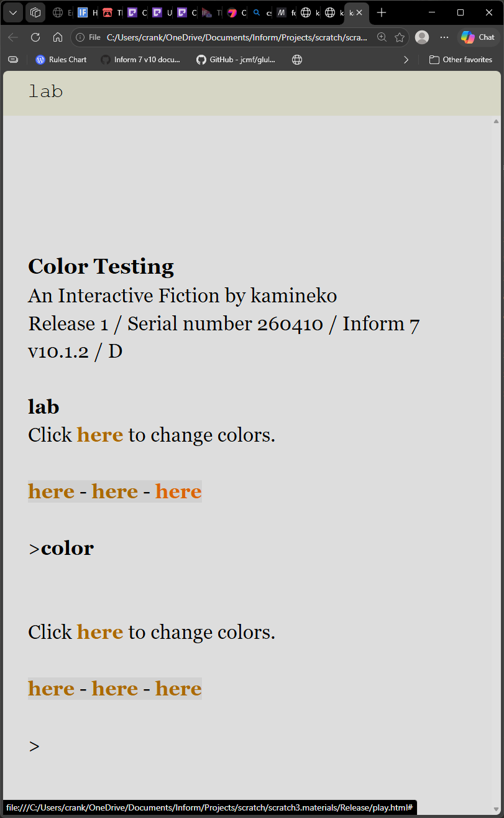
Task: Open browser settings and more menu
Action: pyautogui.click(x=444, y=37)
